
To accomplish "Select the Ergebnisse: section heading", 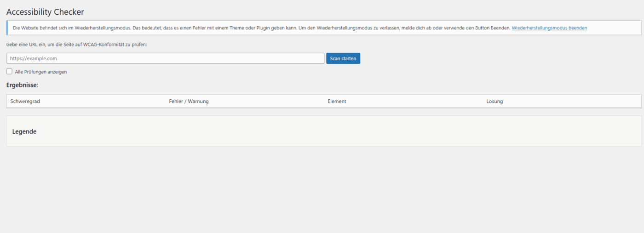I will point(22,85).
